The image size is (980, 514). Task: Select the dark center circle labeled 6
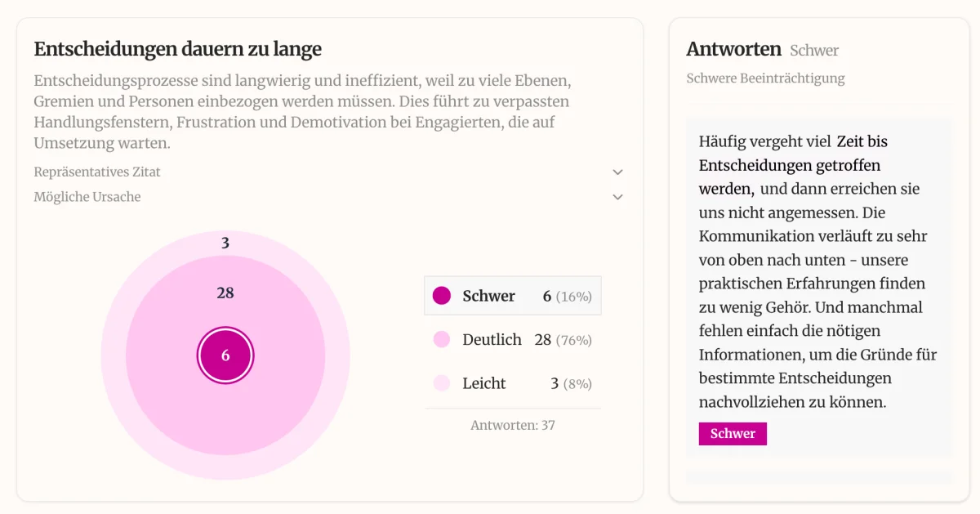tap(225, 355)
